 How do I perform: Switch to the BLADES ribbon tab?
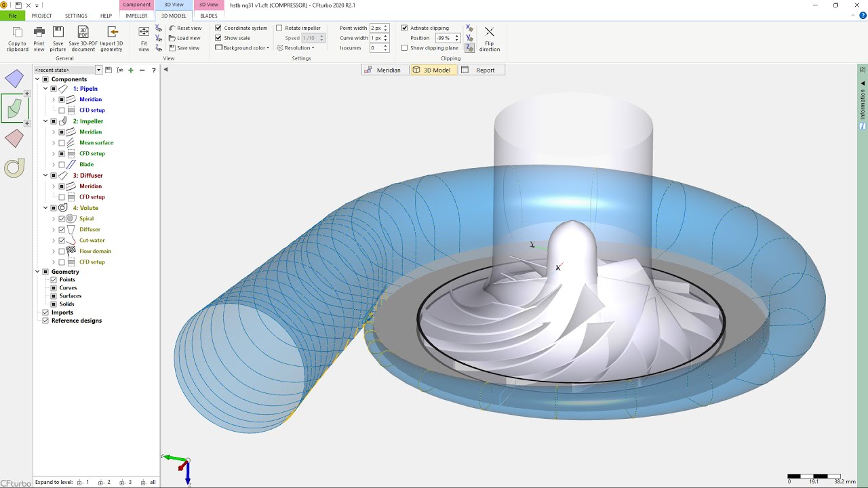click(209, 16)
